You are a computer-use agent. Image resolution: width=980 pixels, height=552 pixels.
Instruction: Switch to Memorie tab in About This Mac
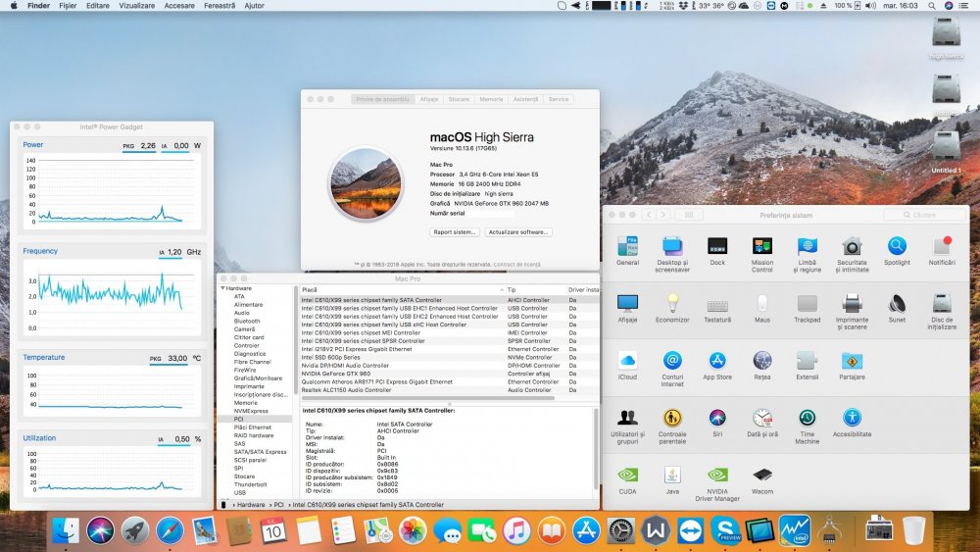pos(491,99)
